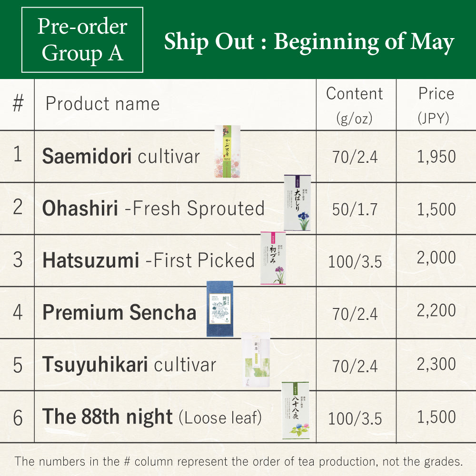Select the Ohashiri Fresh Sprouted product name
This screenshot has height=476, width=476.
coord(153,208)
